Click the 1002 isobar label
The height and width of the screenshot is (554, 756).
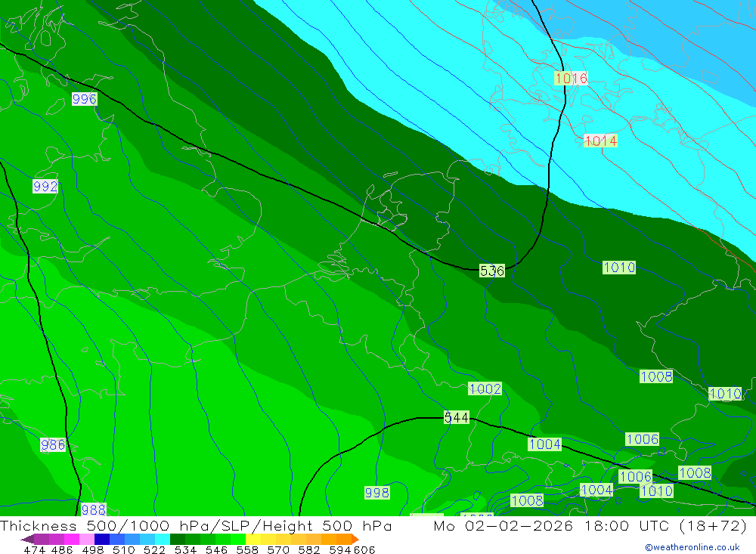pyautogui.click(x=485, y=388)
